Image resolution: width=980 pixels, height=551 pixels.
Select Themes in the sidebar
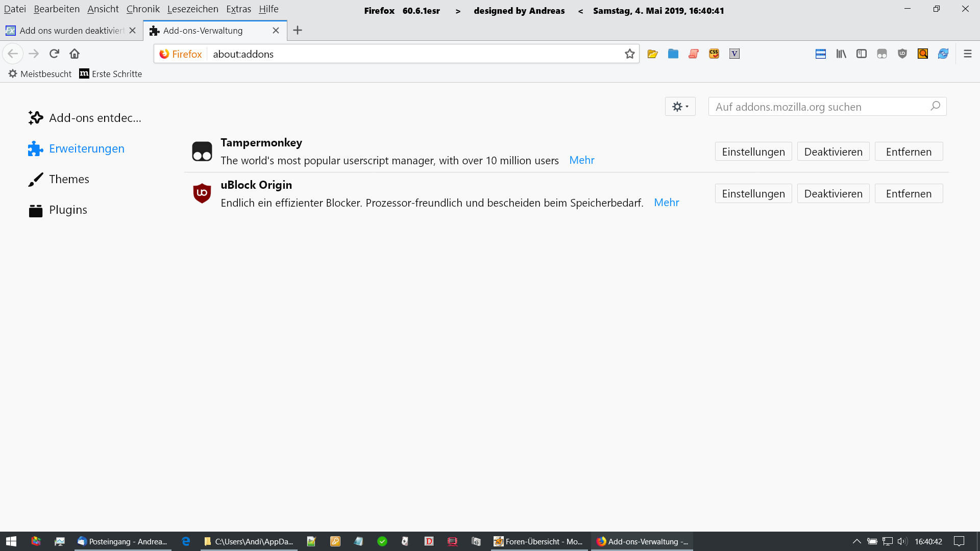click(69, 180)
